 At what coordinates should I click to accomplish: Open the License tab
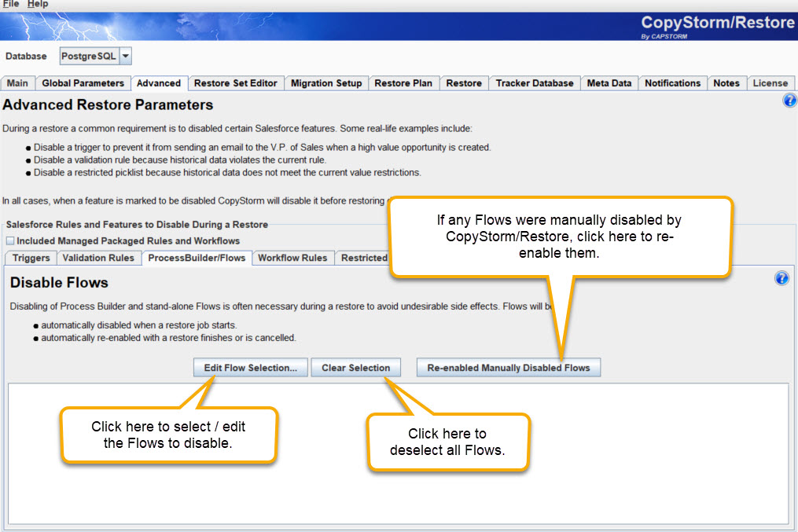coord(770,83)
